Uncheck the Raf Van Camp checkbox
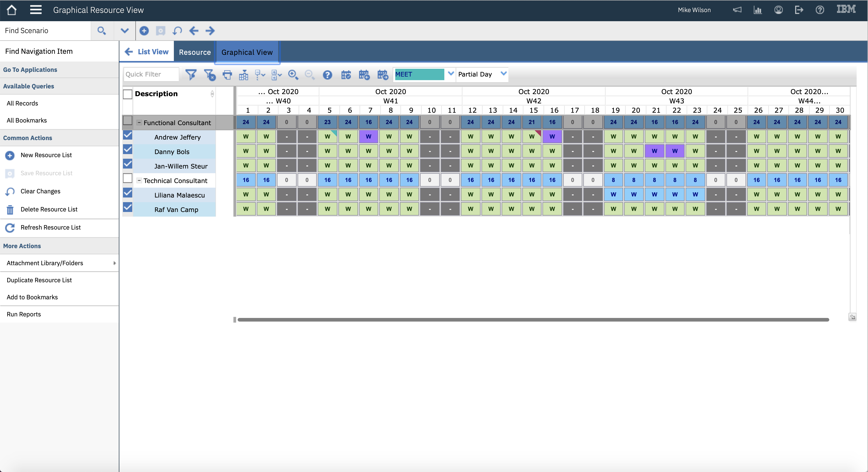 pyautogui.click(x=128, y=207)
